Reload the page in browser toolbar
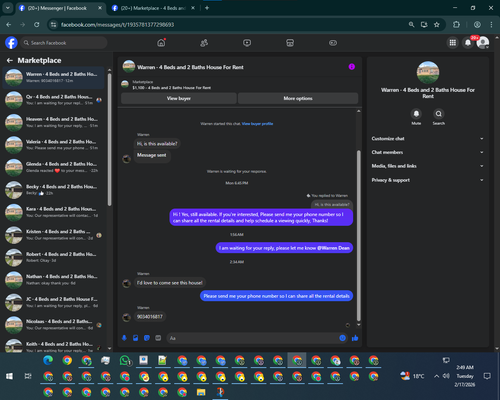 coord(37,25)
